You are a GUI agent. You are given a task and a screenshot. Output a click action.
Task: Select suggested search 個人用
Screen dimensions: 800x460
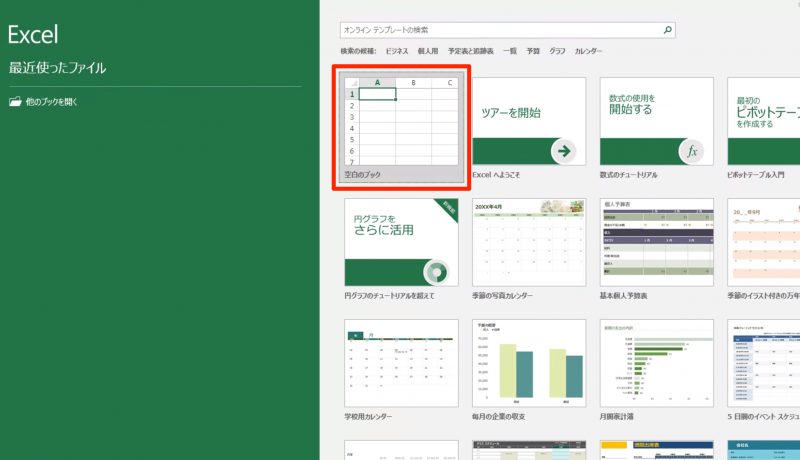[x=428, y=51]
